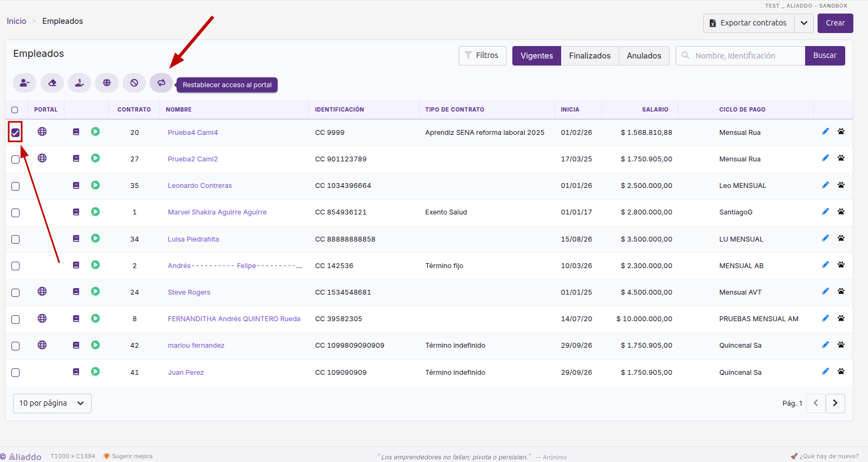Open the employee link Marvel Shakira Aguirre Aguirre

(217, 212)
